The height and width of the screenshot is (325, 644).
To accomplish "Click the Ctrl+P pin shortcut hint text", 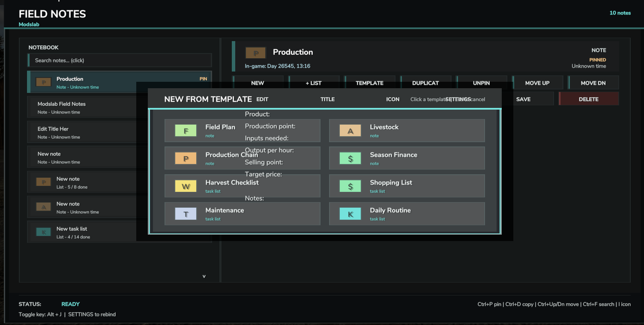I will (489, 304).
